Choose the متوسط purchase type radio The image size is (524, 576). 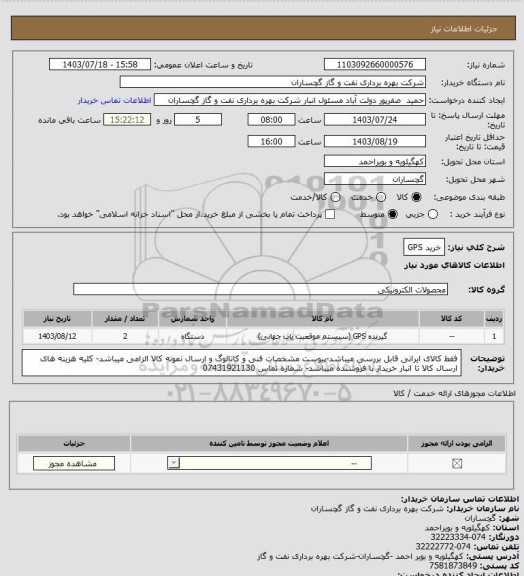pos(393,214)
